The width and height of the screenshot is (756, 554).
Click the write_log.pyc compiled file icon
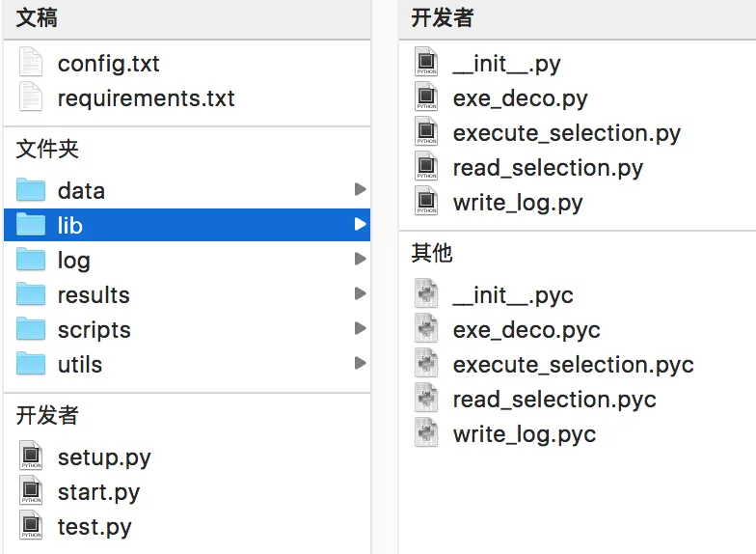coord(426,434)
